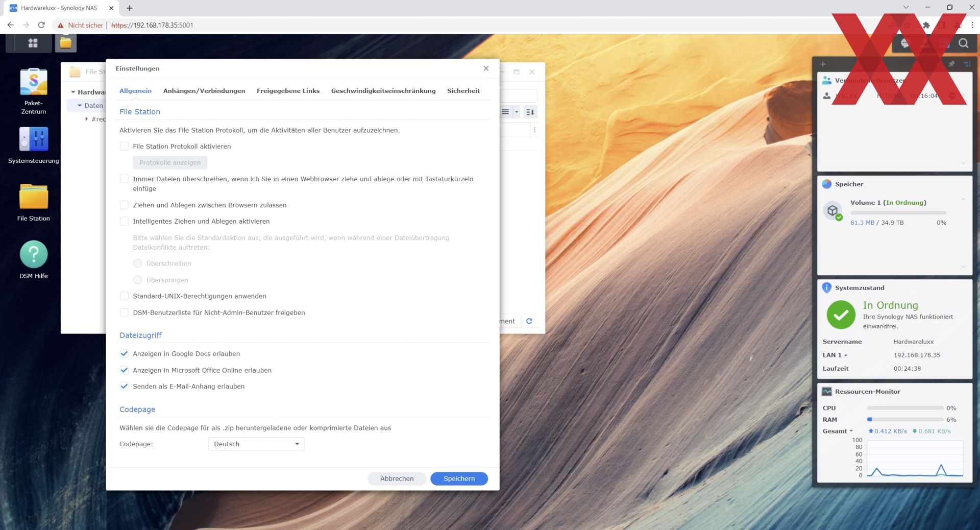Image resolution: width=980 pixels, height=530 pixels.
Task: Click the Nicht sicher warning icon
Action: 61,25
